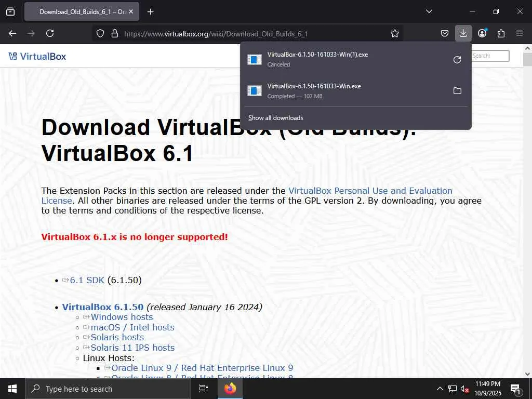Open the Windows Start menu

point(12,389)
